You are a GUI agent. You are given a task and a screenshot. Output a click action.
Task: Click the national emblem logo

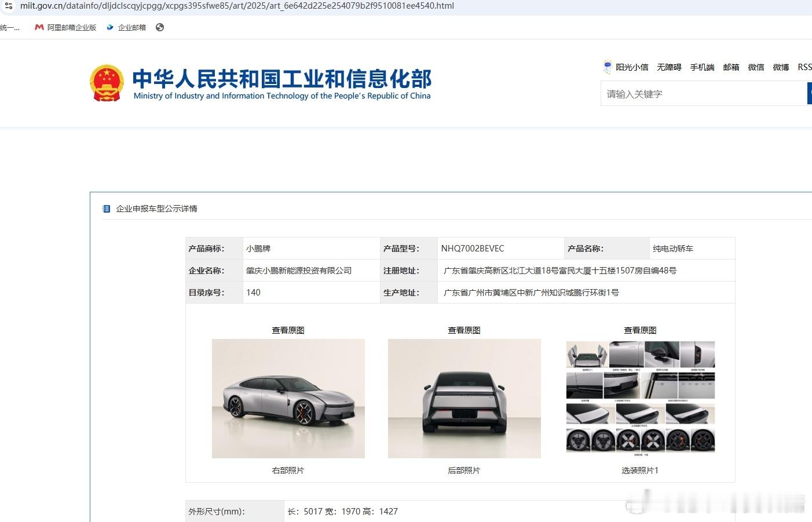tap(107, 83)
